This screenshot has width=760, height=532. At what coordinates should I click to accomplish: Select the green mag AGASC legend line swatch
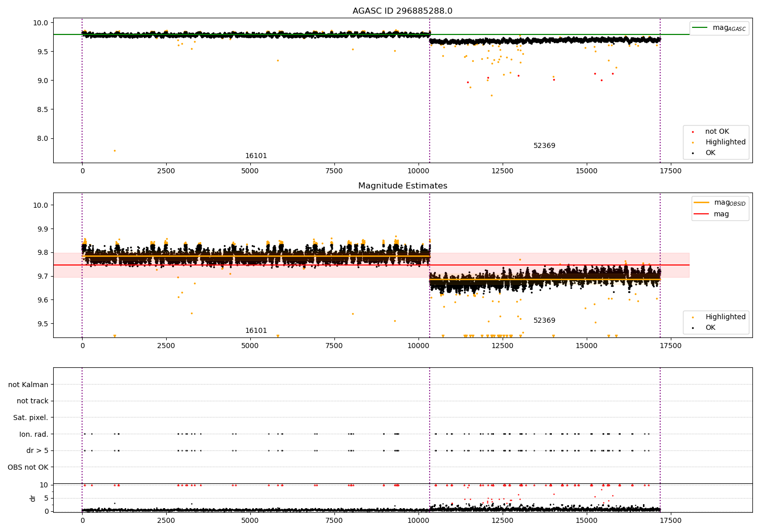[700, 28]
